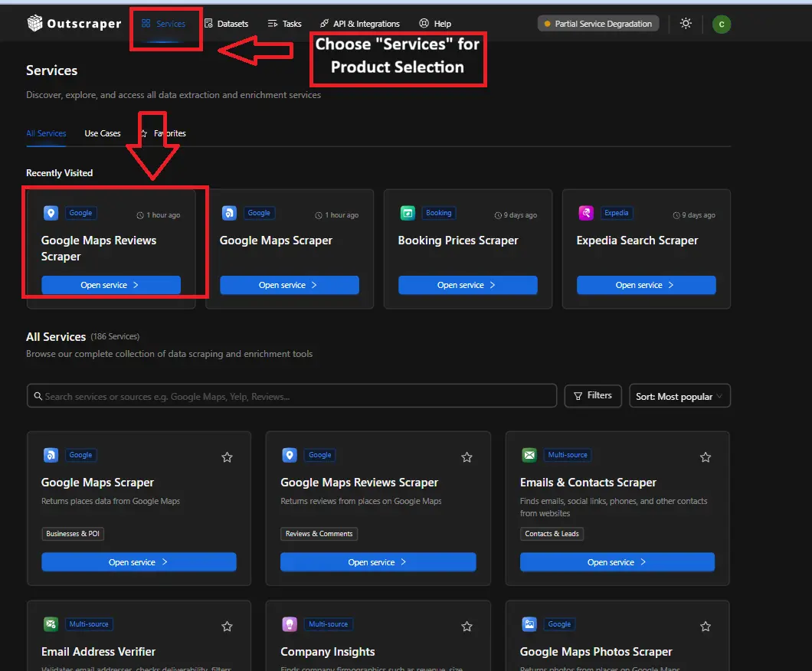Viewport: 812px width, 671px height.
Task: Open the Datasets navigation item
Action: 227,24
